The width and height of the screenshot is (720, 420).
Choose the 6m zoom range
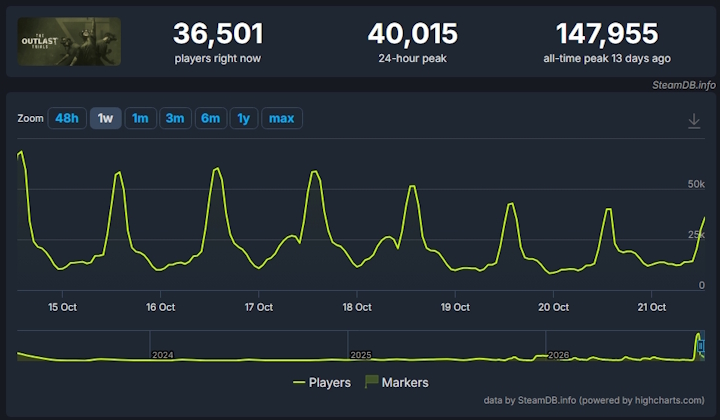click(x=211, y=118)
